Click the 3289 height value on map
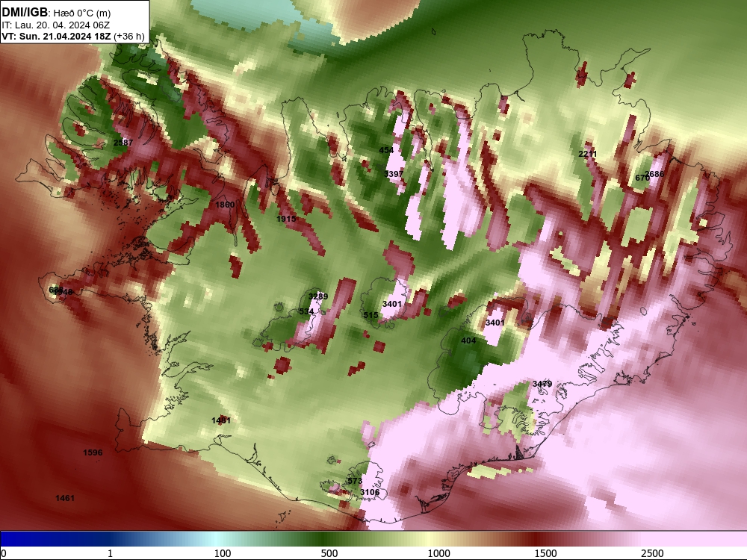 [x=318, y=296]
